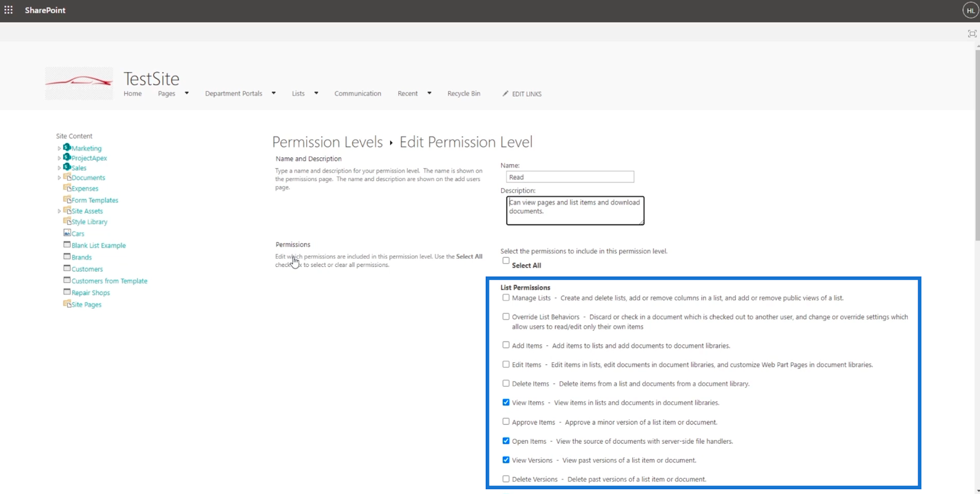Click the vertical page scrollbar thumb
The width and height of the screenshot is (980, 494).
(977, 145)
